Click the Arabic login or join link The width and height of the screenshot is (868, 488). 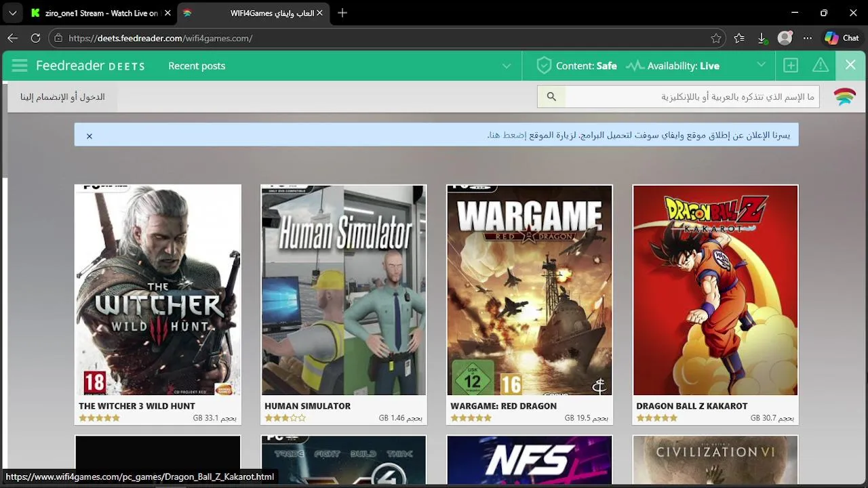point(62,97)
